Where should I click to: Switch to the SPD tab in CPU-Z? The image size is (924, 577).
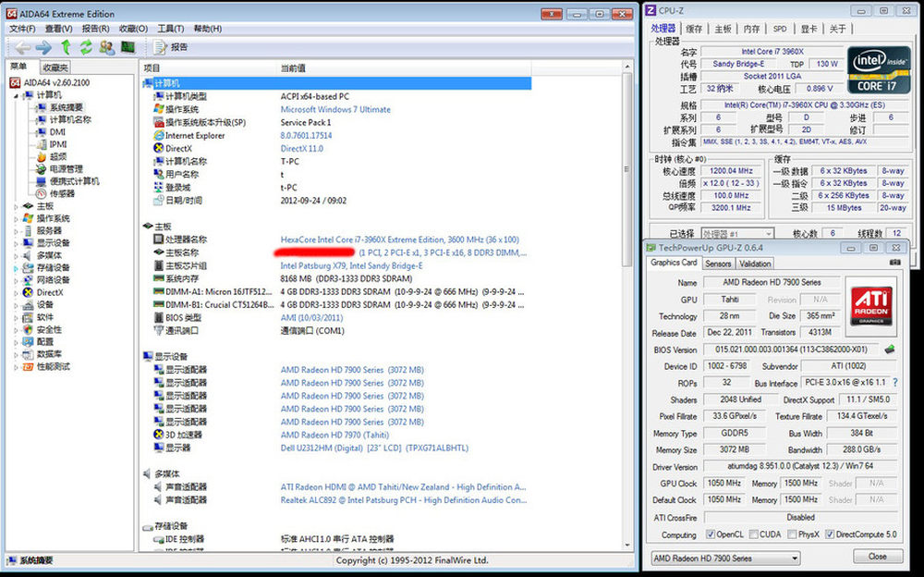click(780, 29)
